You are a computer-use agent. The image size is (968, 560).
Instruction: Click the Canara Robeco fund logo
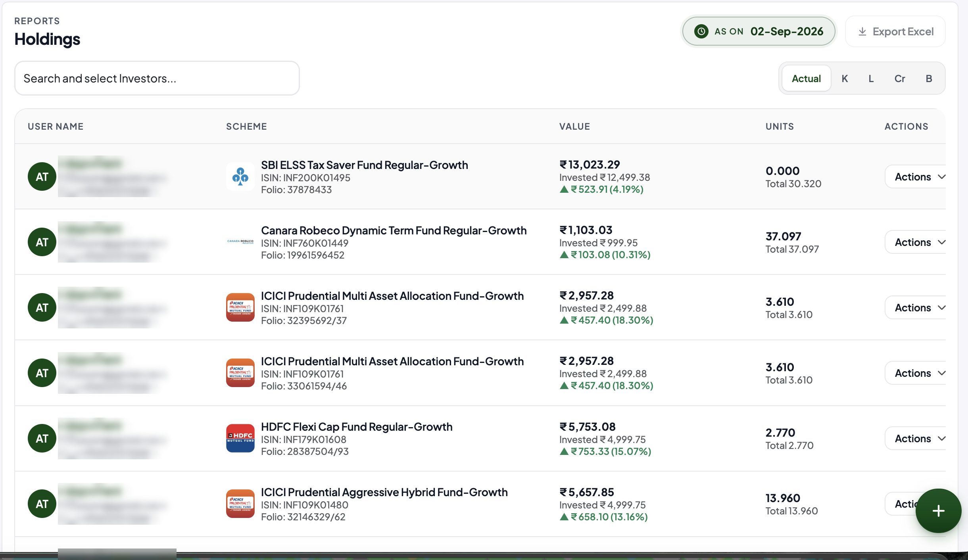tap(240, 242)
